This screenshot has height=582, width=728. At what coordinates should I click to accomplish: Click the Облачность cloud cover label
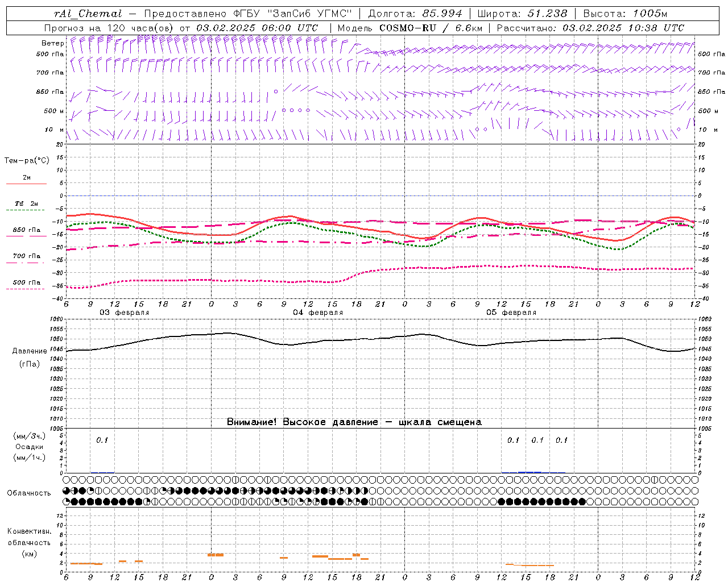coord(29,493)
